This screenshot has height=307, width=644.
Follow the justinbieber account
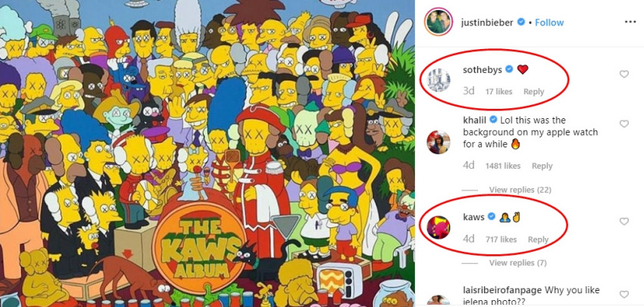(x=549, y=22)
